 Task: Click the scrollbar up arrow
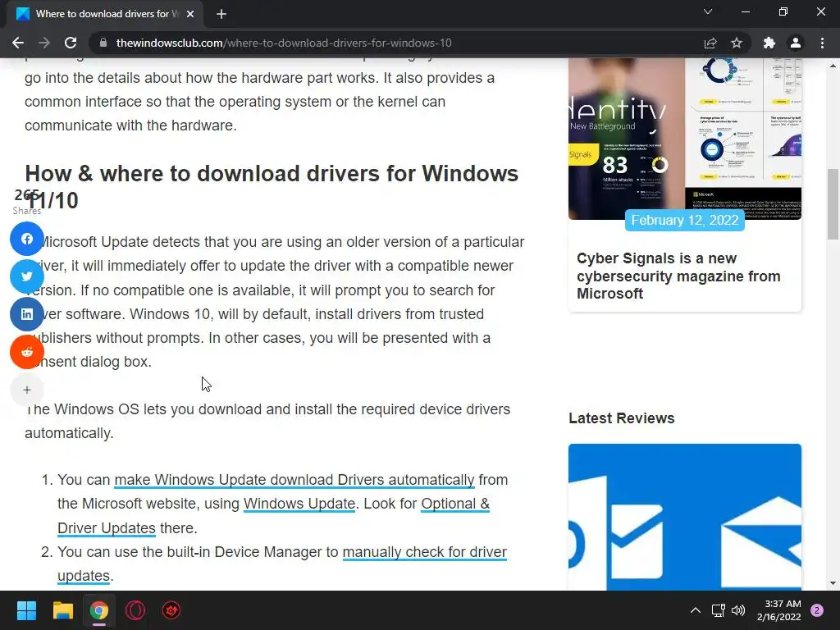[833, 66]
